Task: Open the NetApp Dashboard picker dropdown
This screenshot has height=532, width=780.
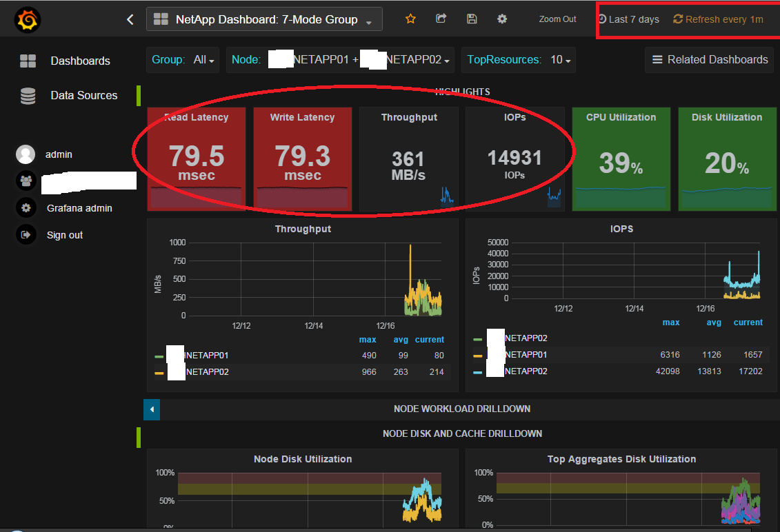Action: (x=264, y=20)
